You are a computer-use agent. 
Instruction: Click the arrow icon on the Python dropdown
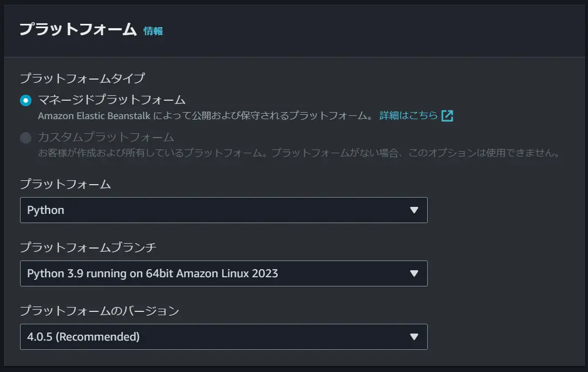pyautogui.click(x=414, y=210)
